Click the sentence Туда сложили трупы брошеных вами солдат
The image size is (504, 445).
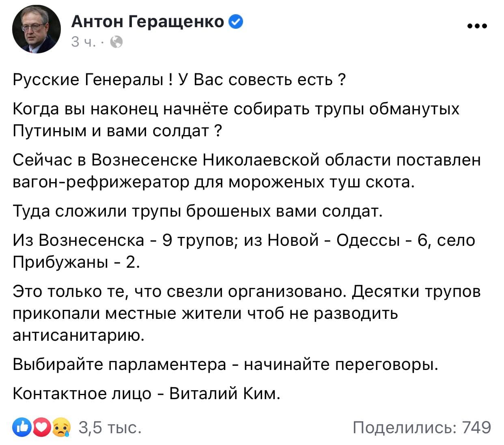click(x=198, y=211)
